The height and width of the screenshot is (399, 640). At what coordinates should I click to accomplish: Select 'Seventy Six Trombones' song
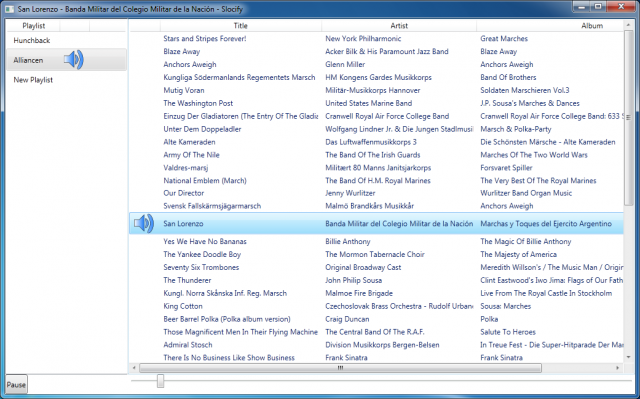(x=201, y=268)
